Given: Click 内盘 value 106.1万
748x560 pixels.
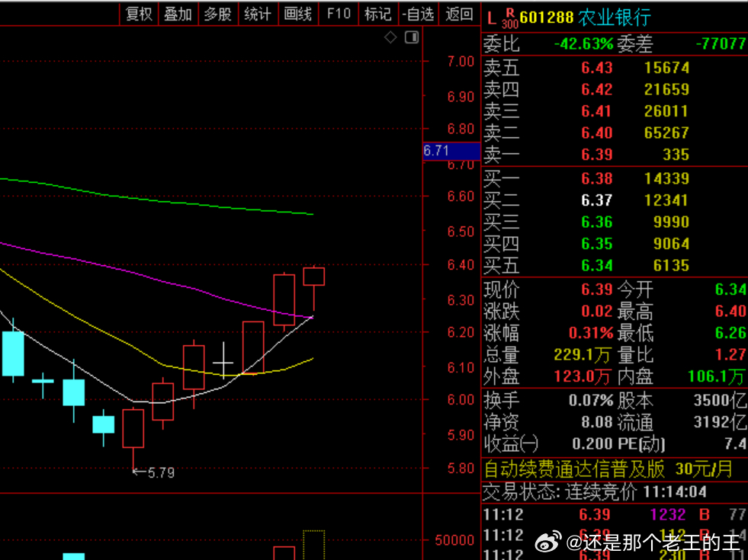Looking at the screenshot, I should tap(717, 376).
